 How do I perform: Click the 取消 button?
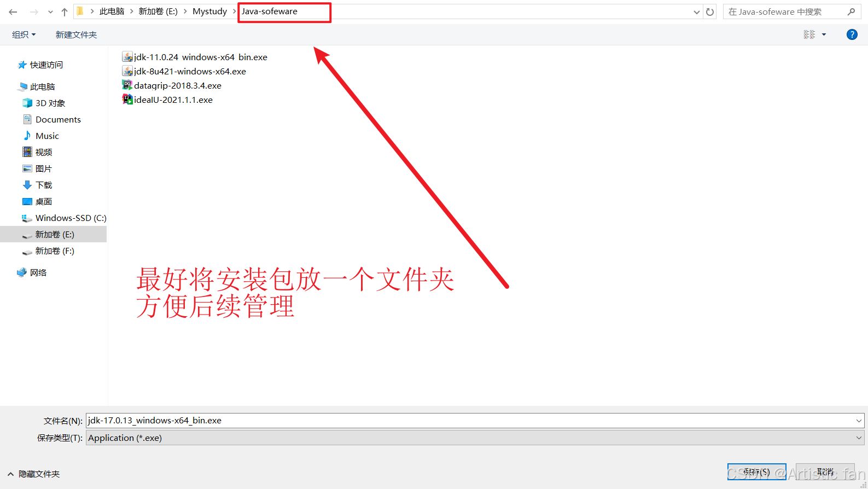click(825, 471)
